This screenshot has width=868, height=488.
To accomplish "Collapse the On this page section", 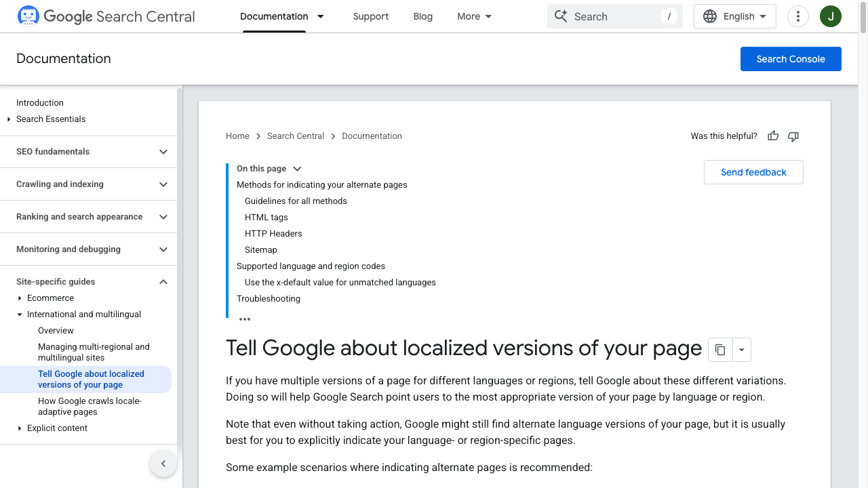I will (x=296, y=169).
